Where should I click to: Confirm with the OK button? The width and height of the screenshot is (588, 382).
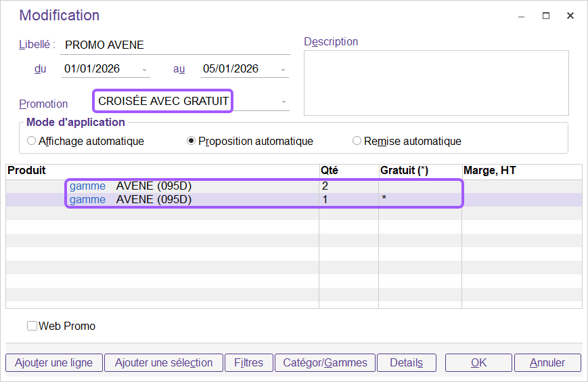478,363
